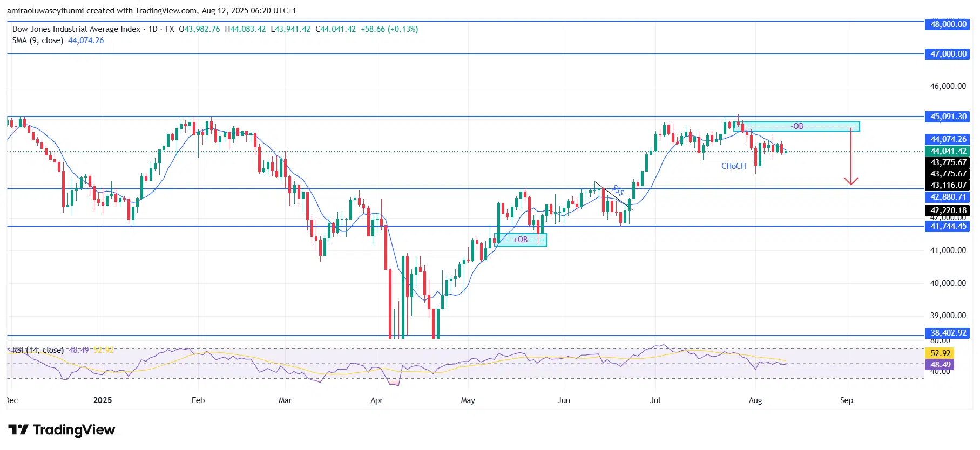980x450 pixels.
Task: Click the Jun label on time axis
Action: (x=564, y=400)
